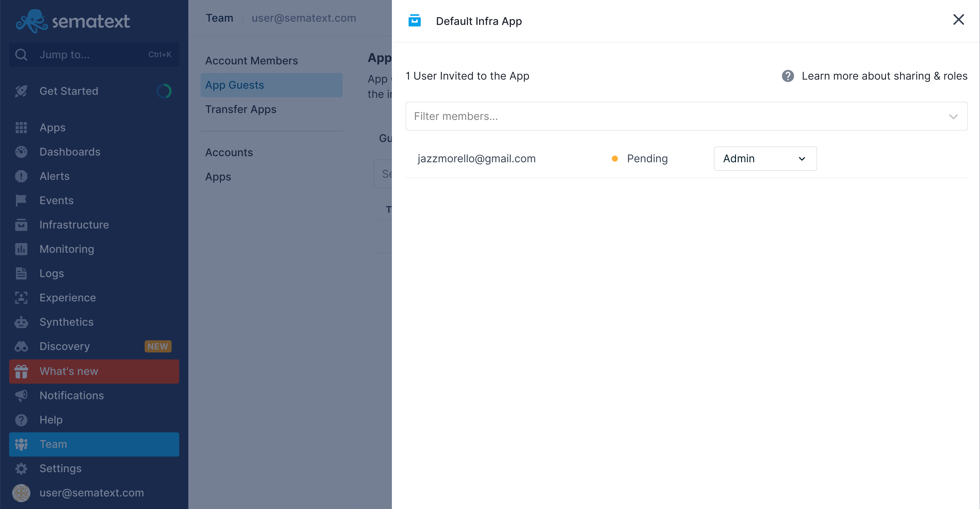
Task: Open Learn more about sharing & roles
Action: pyautogui.click(x=884, y=76)
